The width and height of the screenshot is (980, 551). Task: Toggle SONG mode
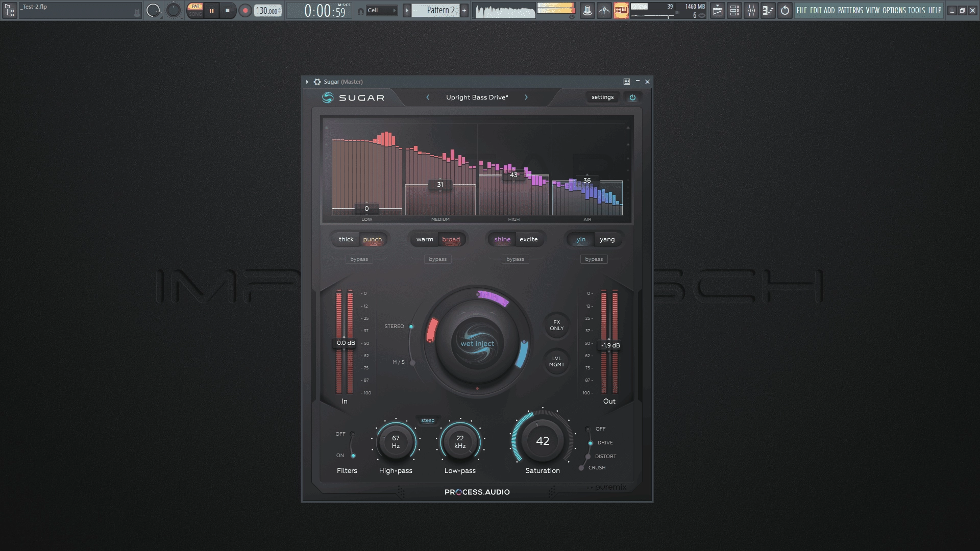coord(195,14)
